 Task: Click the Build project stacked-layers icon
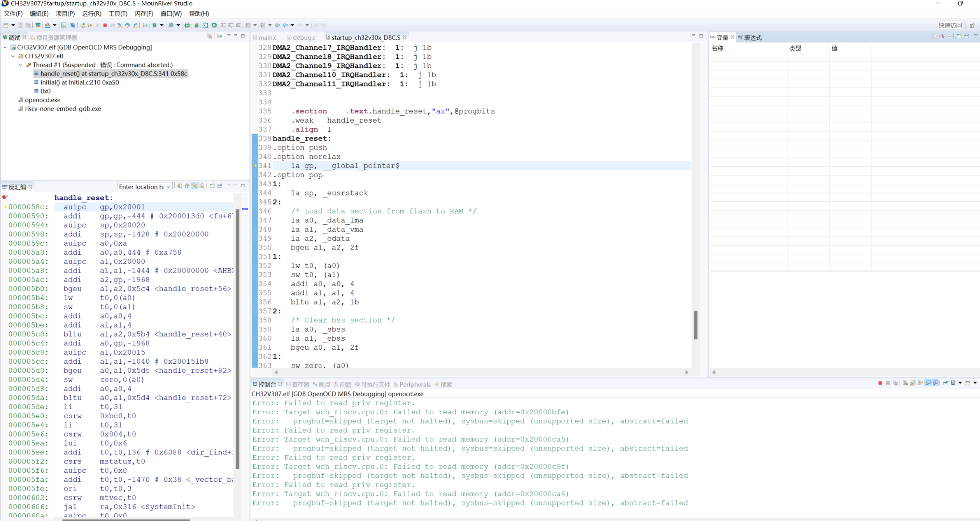point(38,25)
